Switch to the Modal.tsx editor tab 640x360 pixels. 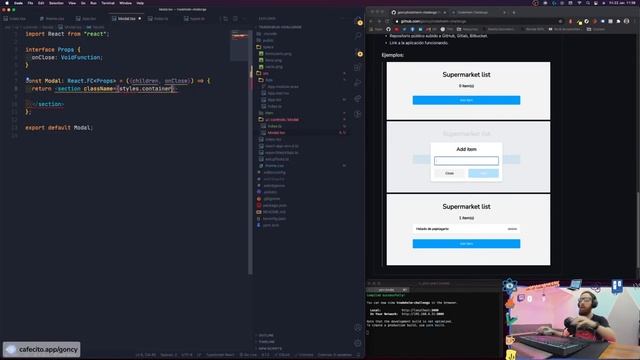tap(126, 18)
